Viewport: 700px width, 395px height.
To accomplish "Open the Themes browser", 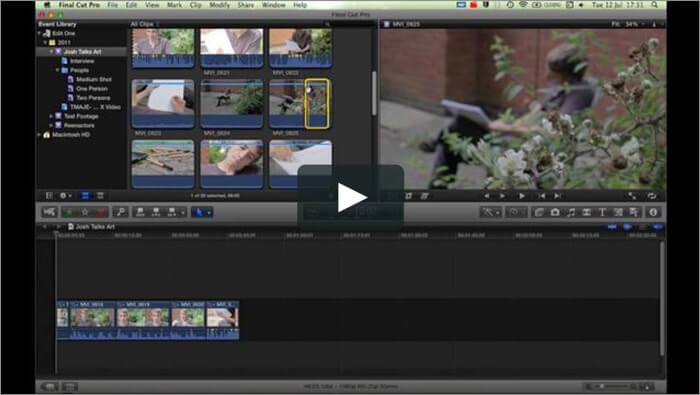I will tap(633, 212).
